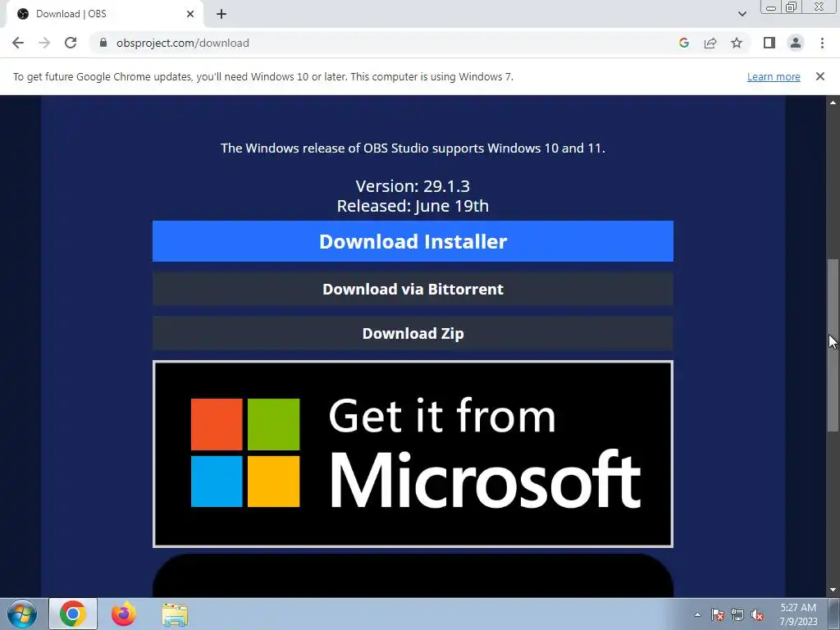Click the browser forward arrow

click(x=44, y=43)
